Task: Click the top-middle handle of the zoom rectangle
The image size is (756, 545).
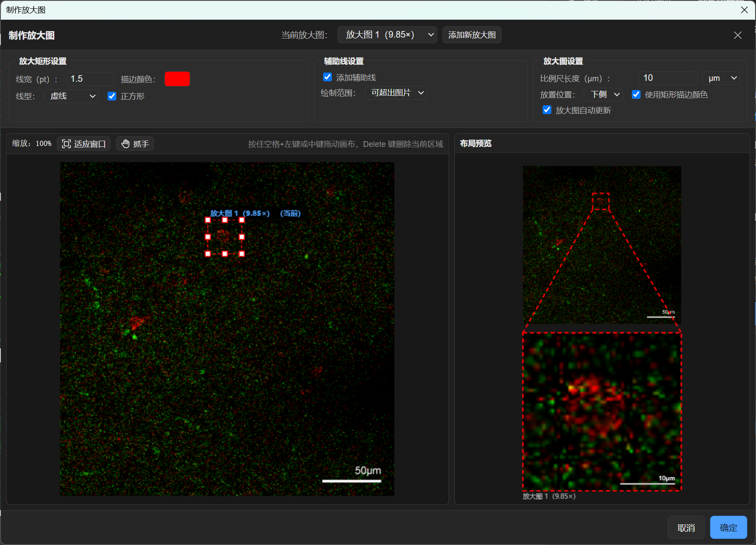Action: click(225, 220)
